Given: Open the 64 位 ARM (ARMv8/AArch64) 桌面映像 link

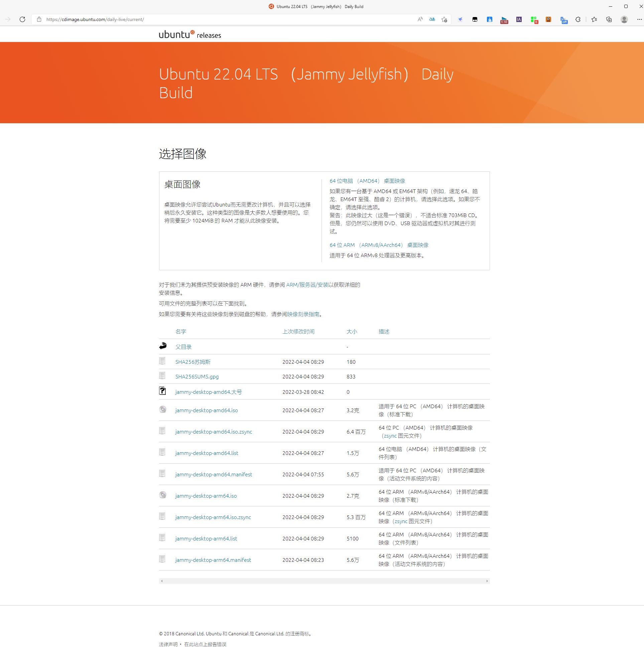Looking at the screenshot, I should click(x=379, y=245).
